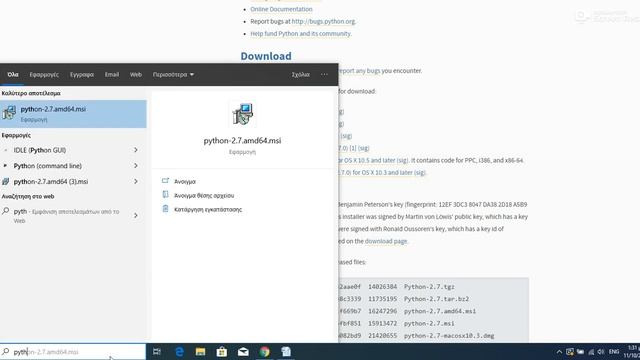
Task: Open the Online Documentation link
Action: pos(281,9)
